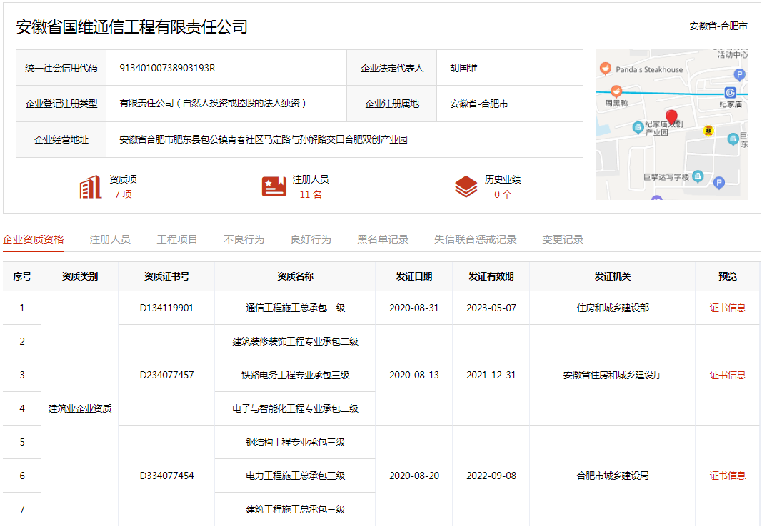Click the metro station icon beside 纪家庙
Image resolution: width=767 pixels, height=532 pixels.
click(x=730, y=94)
